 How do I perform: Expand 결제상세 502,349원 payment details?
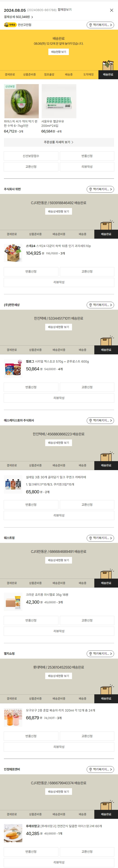tap(19, 17)
